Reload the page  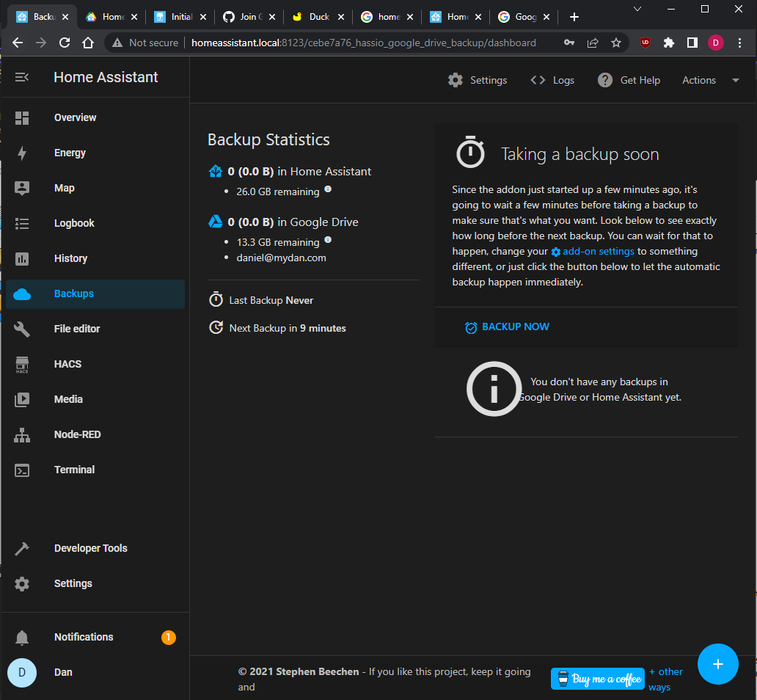65,43
